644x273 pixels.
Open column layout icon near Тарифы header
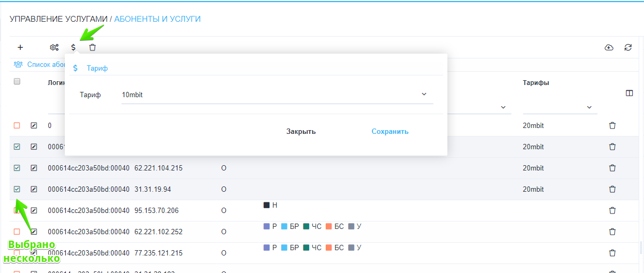click(x=629, y=93)
